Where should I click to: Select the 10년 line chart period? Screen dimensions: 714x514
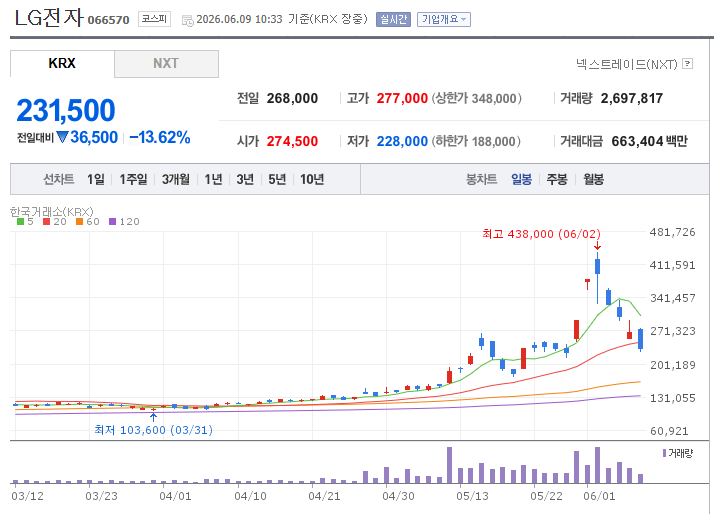click(x=312, y=179)
